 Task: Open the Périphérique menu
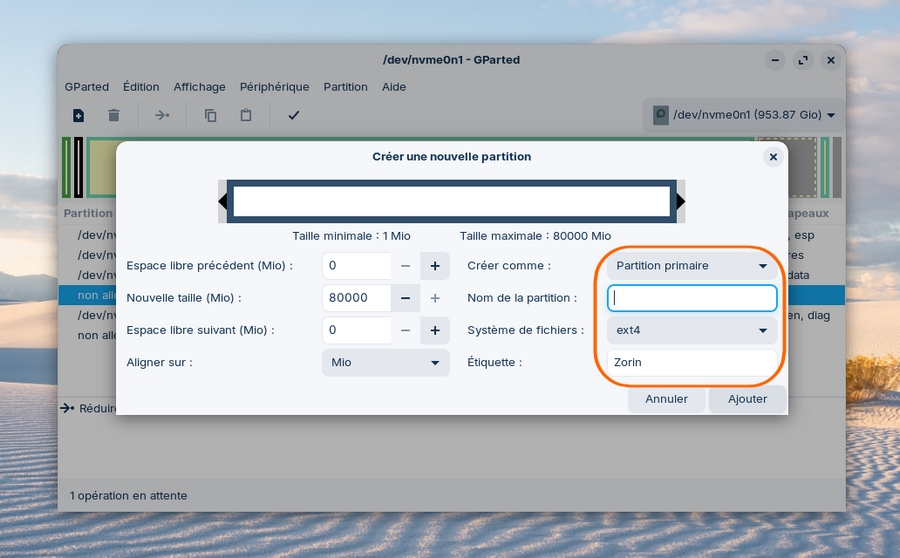[x=274, y=87]
